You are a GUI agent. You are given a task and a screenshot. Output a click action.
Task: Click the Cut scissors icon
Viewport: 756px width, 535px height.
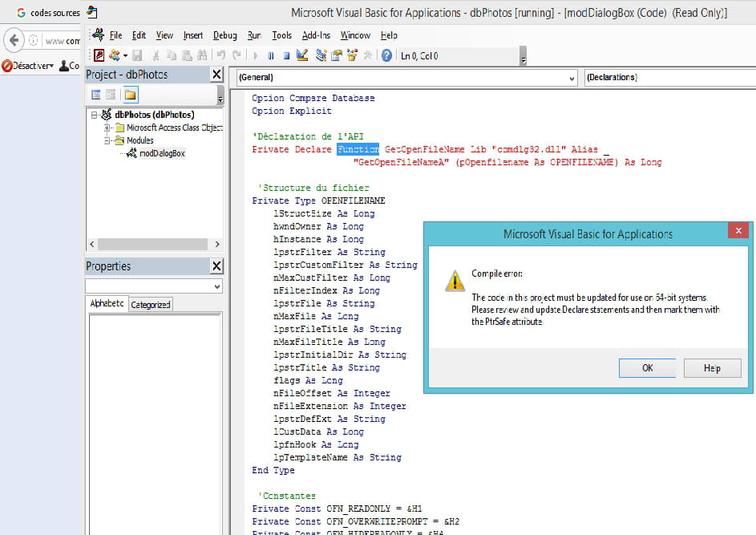pyautogui.click(x=156, y=55)
